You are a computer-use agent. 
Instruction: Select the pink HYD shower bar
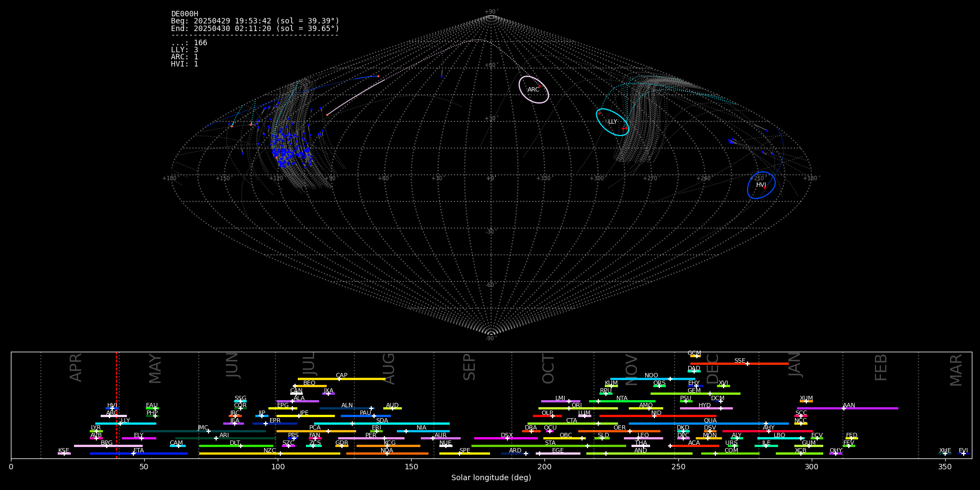(706, 408)
